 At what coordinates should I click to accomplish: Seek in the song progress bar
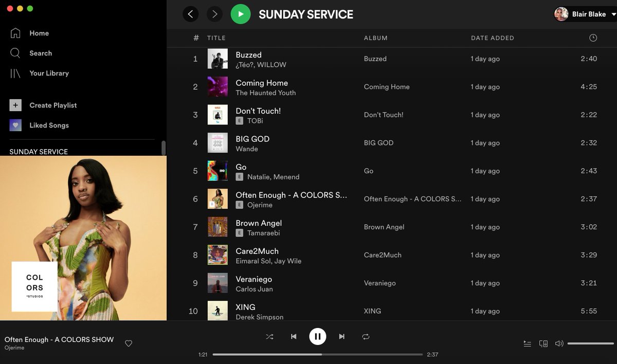click(318, 354)
